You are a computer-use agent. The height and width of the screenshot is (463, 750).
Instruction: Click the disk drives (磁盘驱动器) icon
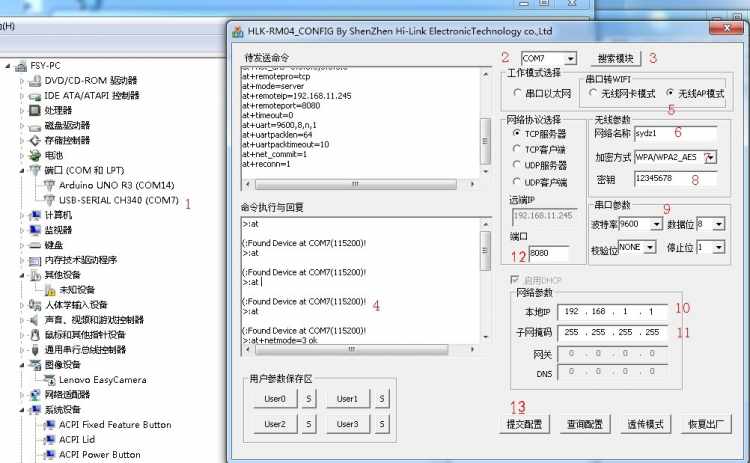click(35, 126)
